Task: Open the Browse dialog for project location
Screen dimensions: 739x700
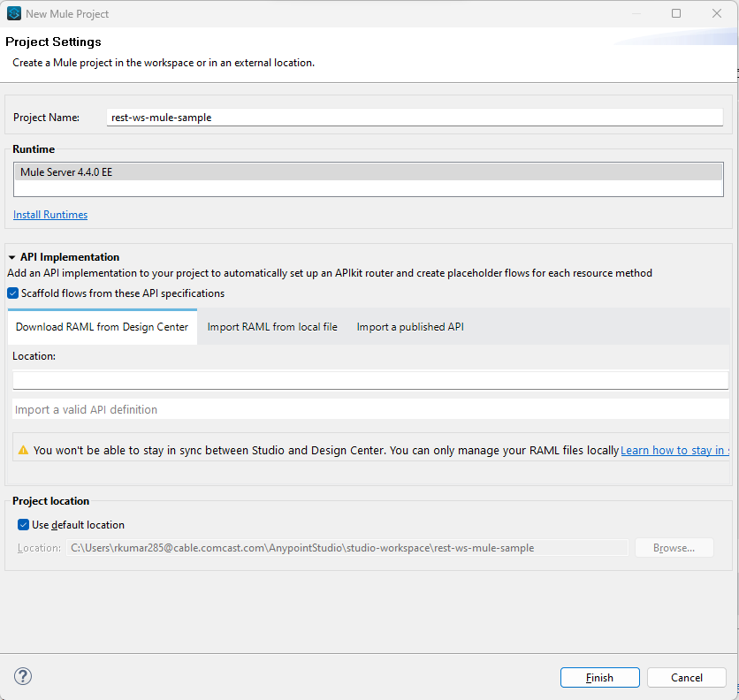Action: coord(674,547)
